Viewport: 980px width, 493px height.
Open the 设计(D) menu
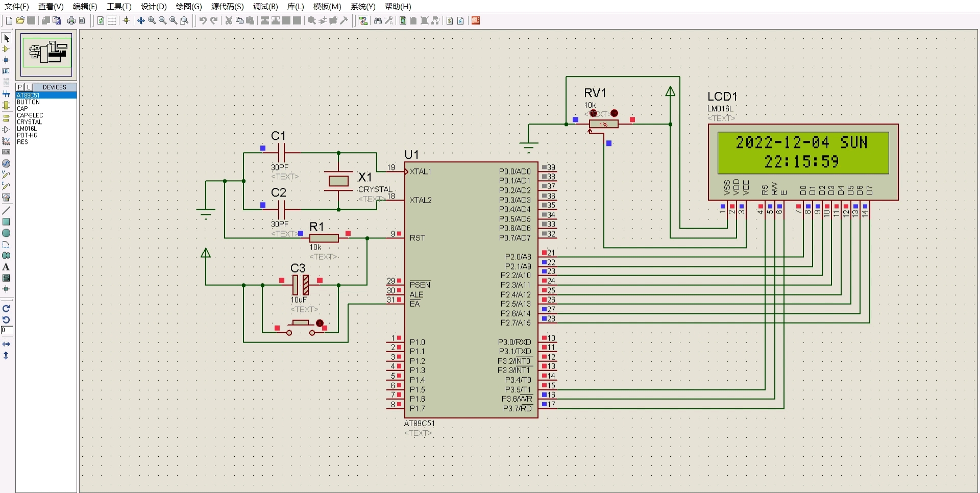pyautogui.click(x=154, y=6)
